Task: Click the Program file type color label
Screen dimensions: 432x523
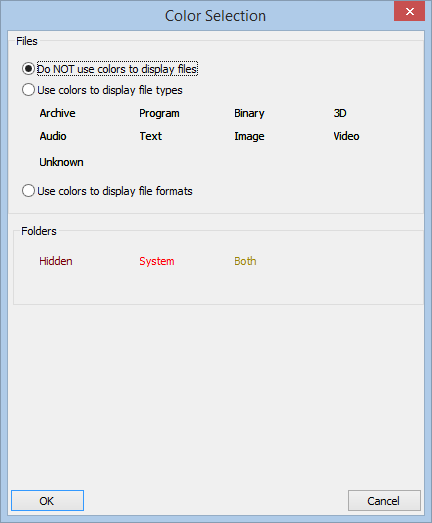Action: pyautogui.click(x=159, y=113)
